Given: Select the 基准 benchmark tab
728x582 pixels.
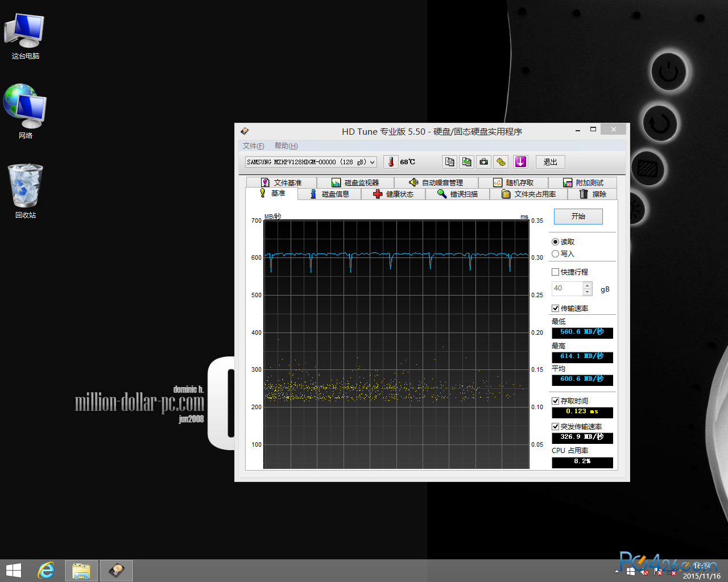Looking at the screenshot, I should click(272, 193).
